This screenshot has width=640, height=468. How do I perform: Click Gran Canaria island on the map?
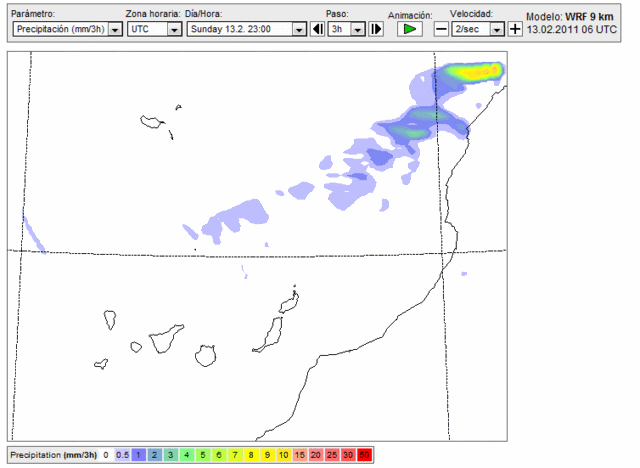pos(205,356)
